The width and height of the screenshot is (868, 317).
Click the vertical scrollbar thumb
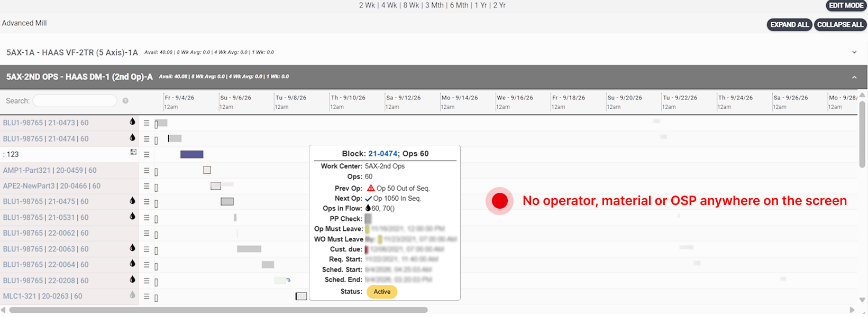[x=862, y=135]
